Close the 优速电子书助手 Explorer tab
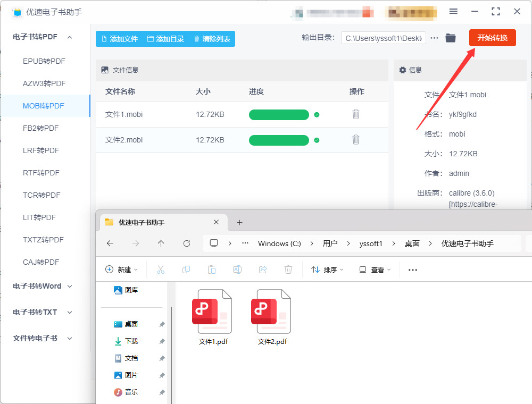 click(x=216, y=222)
